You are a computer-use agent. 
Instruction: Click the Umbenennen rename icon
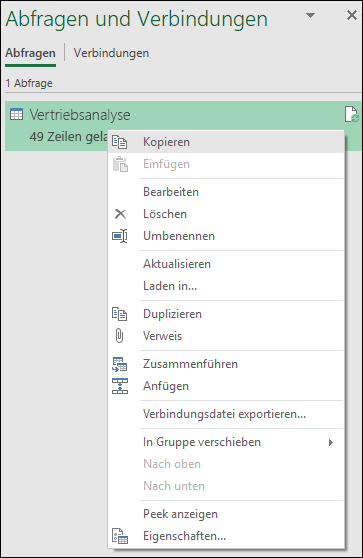point(120,236)
